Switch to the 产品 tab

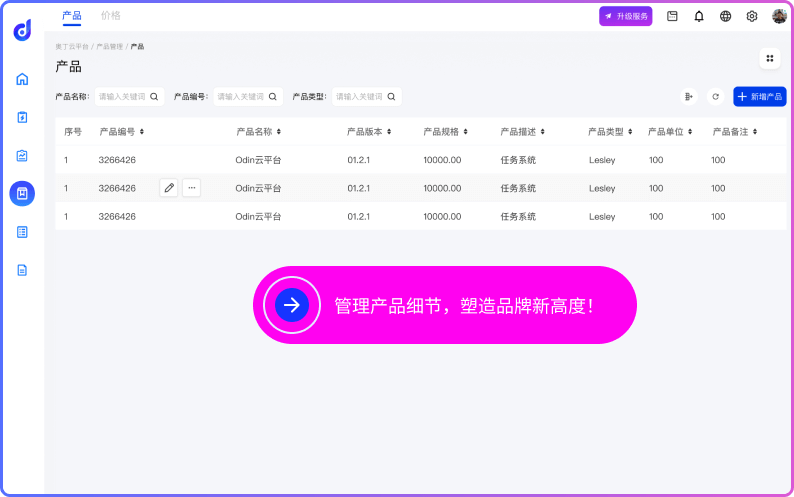(x=72, y=16)
